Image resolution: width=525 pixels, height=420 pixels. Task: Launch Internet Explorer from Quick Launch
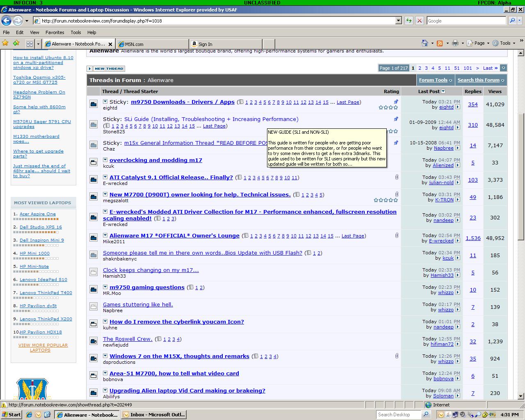click(x=29, y=415)
